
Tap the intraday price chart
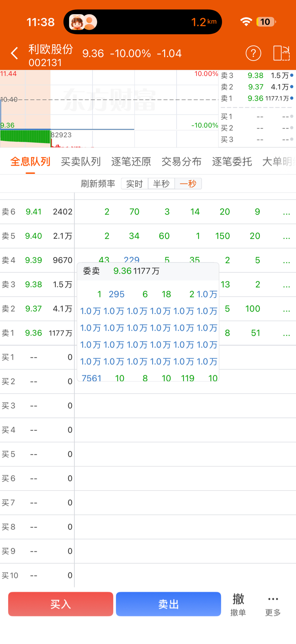click(109, 108)
